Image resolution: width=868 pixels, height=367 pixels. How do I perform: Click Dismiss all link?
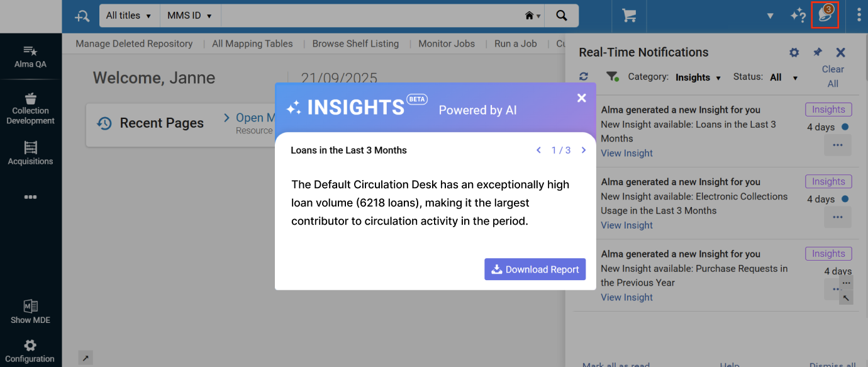click(x=832, y=364)
